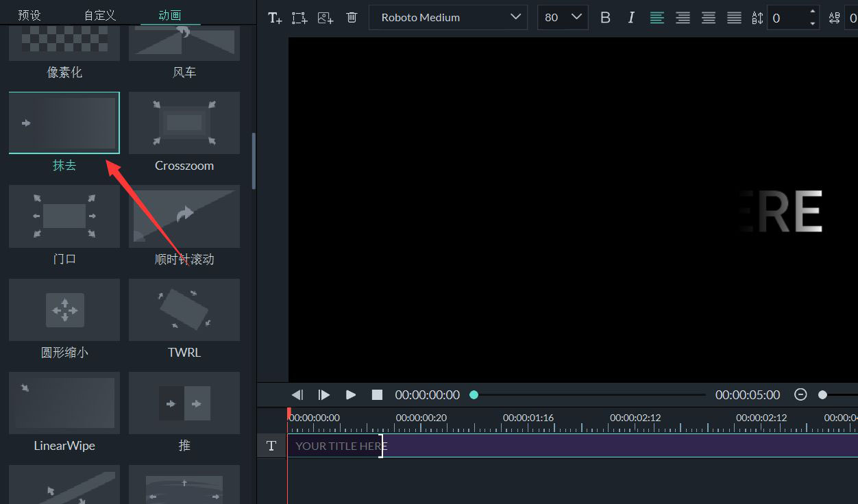
Task: Increase the line spacing value with up arrow
Action: [813, 12]
